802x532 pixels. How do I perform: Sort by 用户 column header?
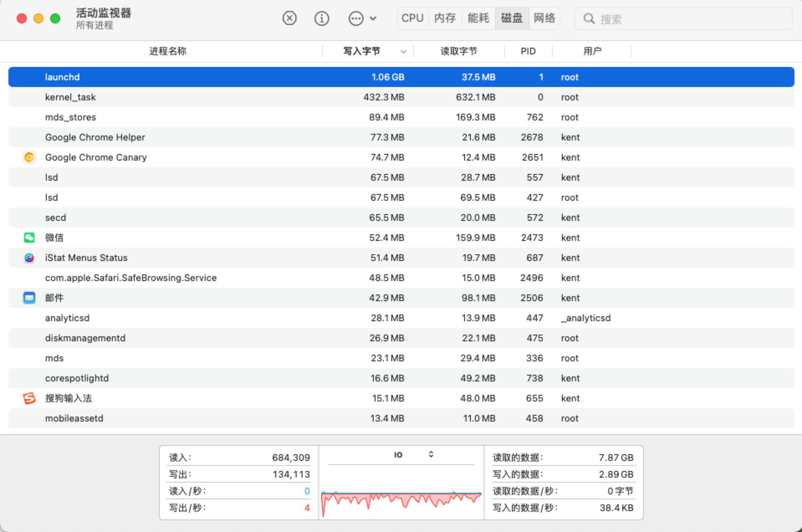coord(592,51)
